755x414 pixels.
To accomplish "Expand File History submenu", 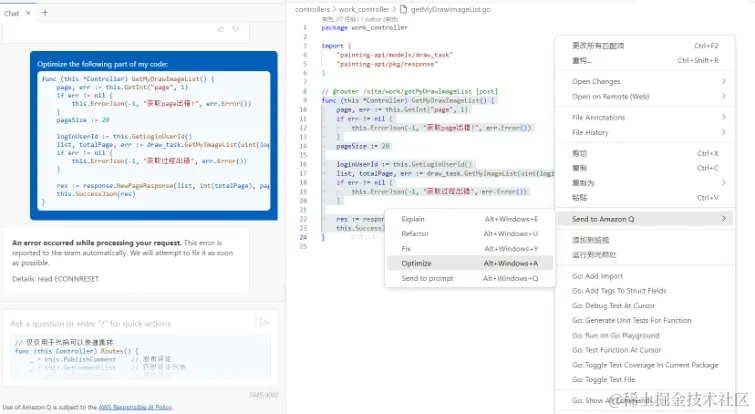I will (x=645, y=132).
